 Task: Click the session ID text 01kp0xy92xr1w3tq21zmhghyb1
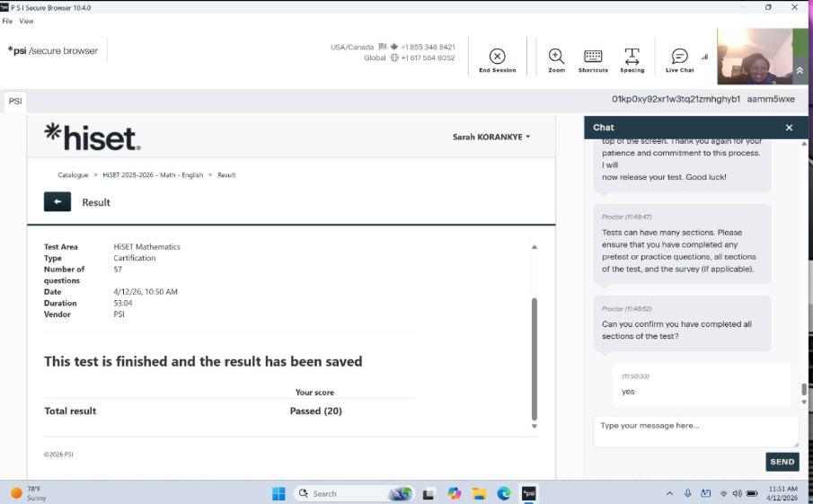[x=676, y=99]
